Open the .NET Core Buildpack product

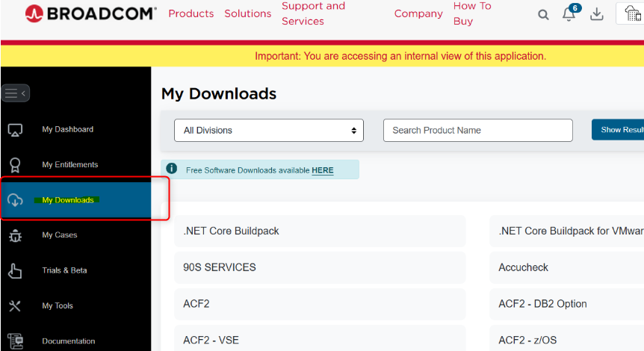click(320, 231)
